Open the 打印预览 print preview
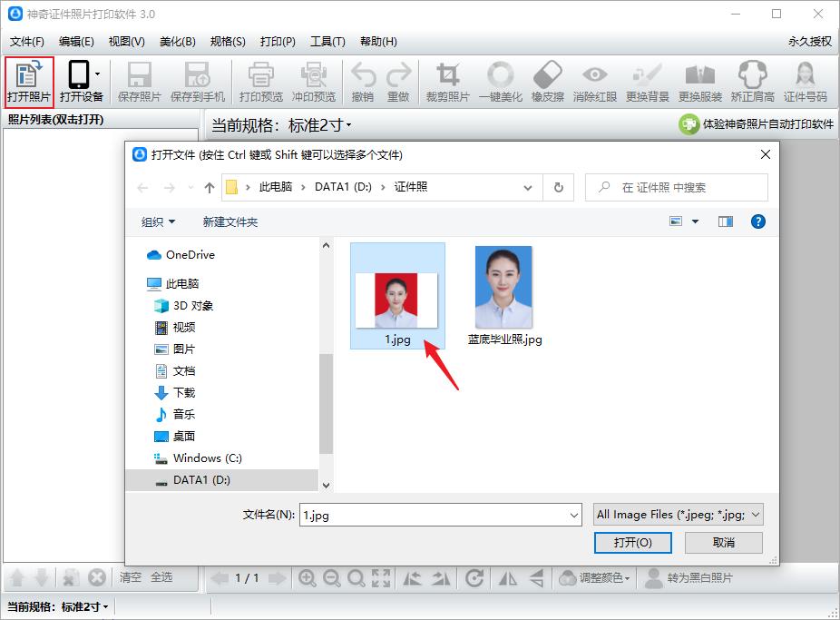The image size is (840, 620). (262, 81)
